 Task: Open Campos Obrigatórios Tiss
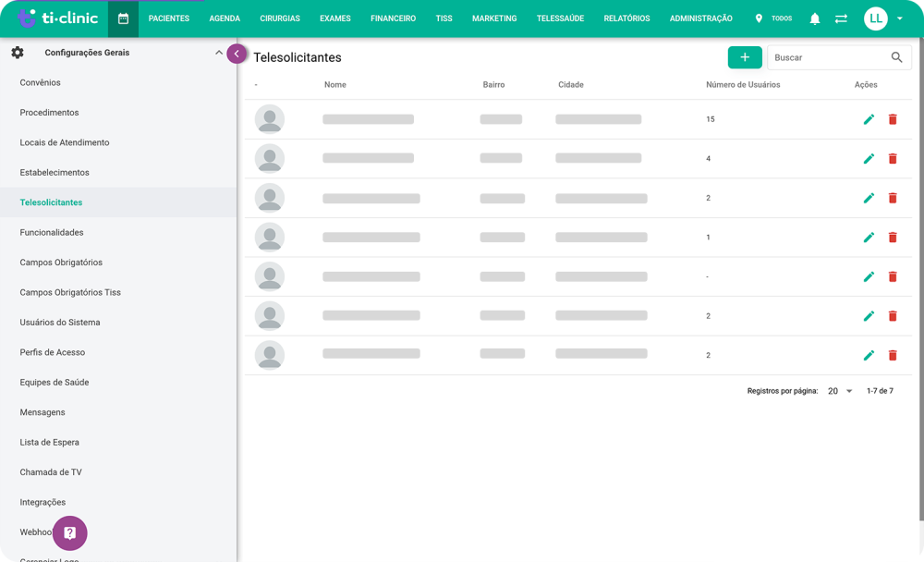(x=70, y=292)
